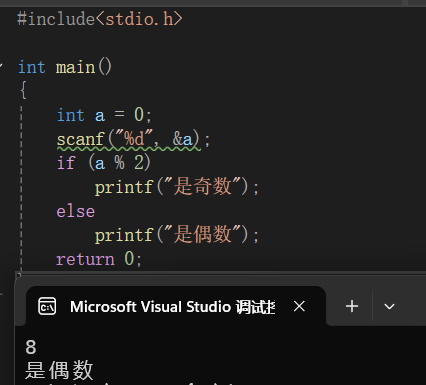
Task: Click the a % 2 condition expression
Action: 120,163
